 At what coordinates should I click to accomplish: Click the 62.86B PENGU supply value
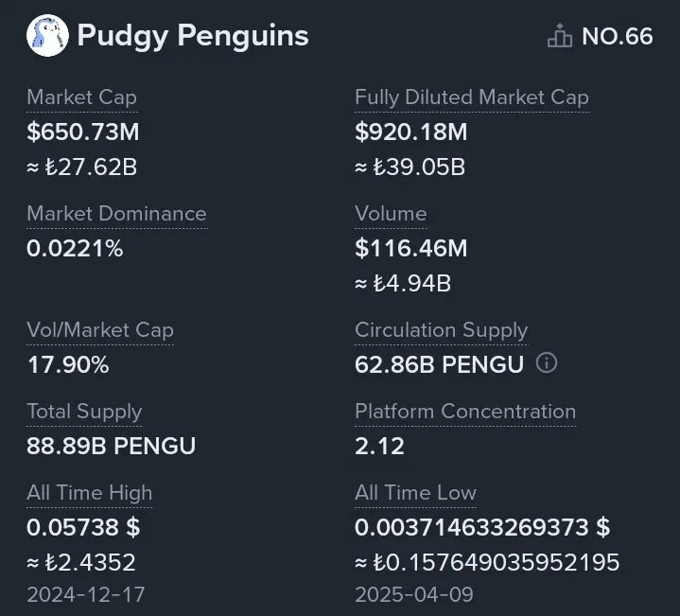point(439,364)
